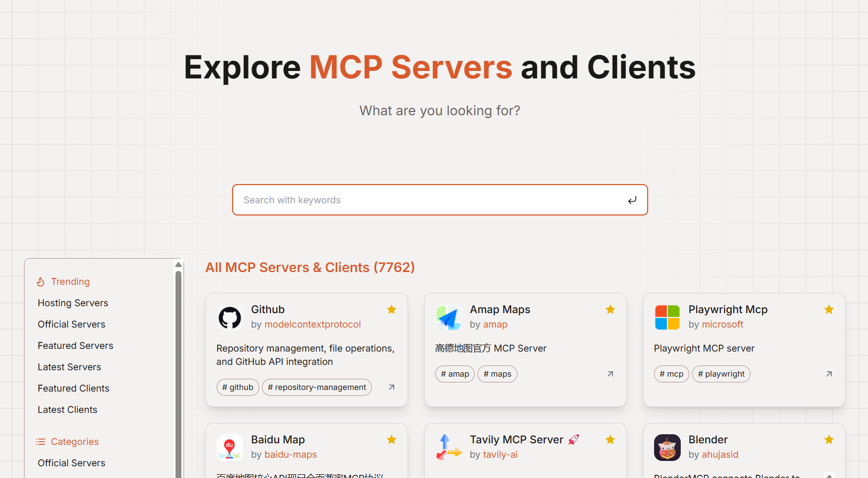Open the modelcontextprotocol author link
The image size is (868, 478).
pos(313,324)
